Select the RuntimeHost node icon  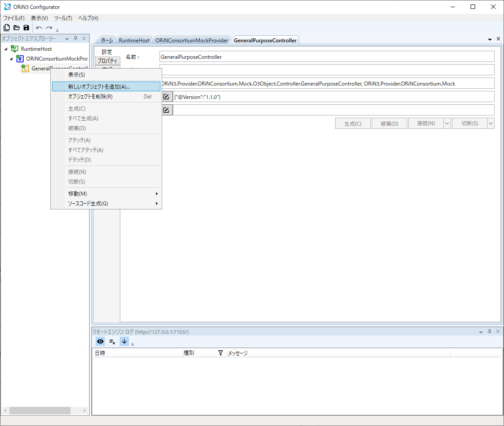point(14,49)
